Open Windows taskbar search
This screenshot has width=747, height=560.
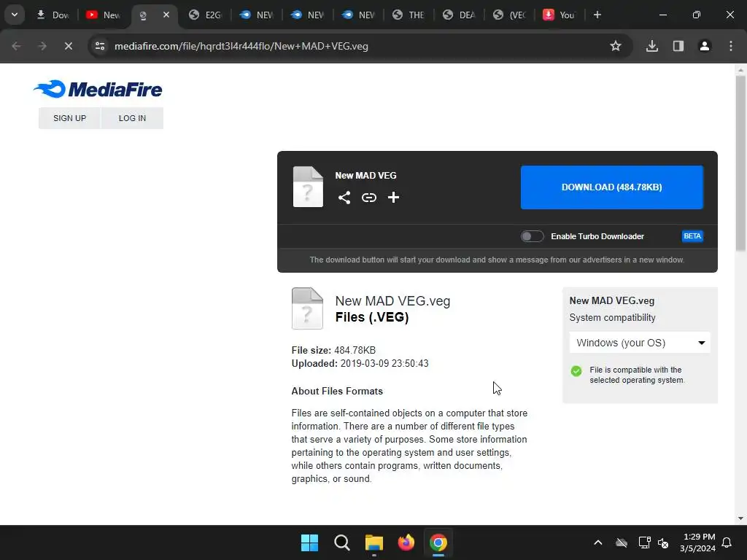341,542
